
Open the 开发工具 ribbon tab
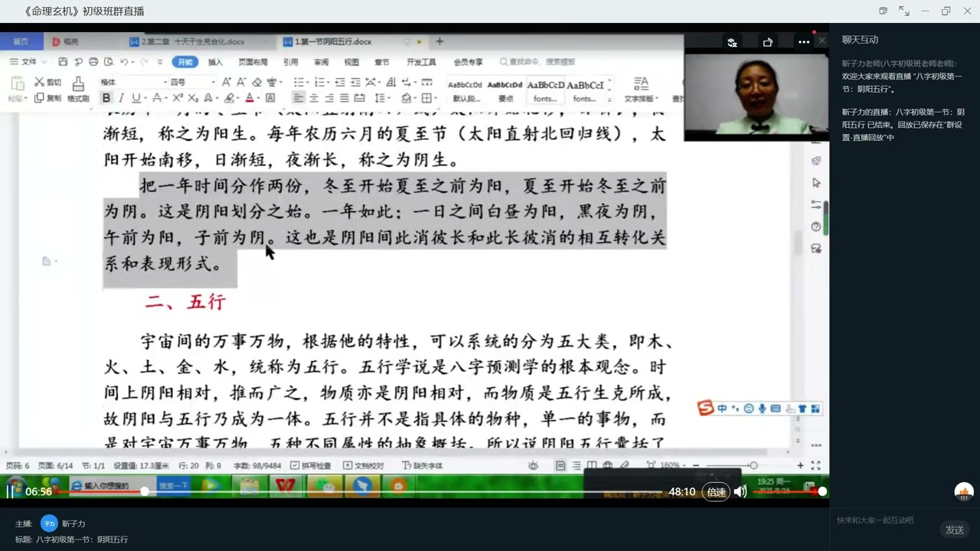pyautogui.click(x=421, y=62)
